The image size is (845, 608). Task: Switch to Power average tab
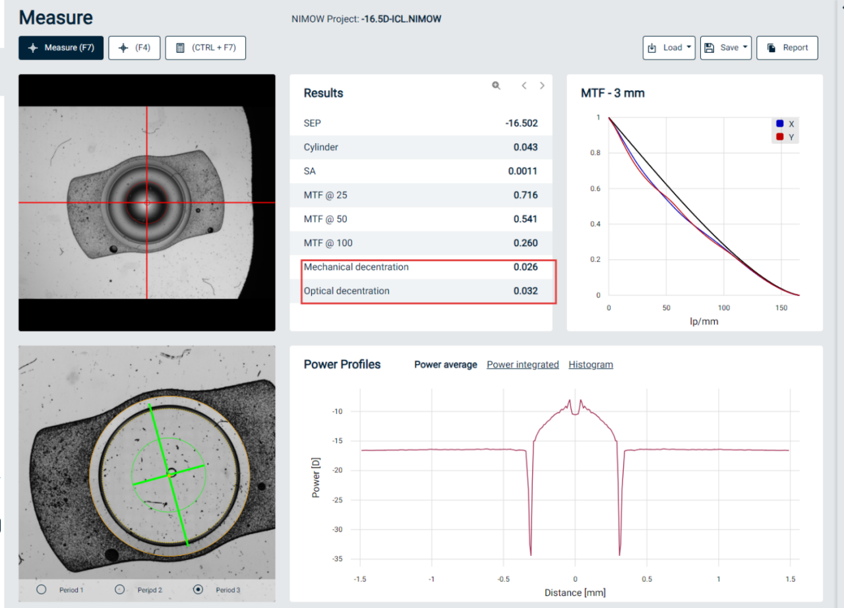click(x=445, y=365)
